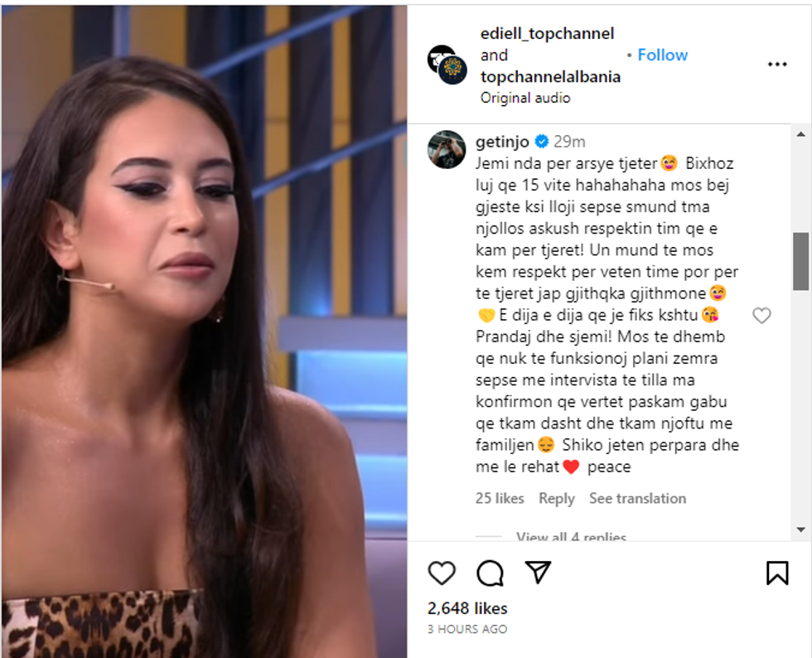
Task: Open topchannelalbania username link
Action: (x=550, y=77)
